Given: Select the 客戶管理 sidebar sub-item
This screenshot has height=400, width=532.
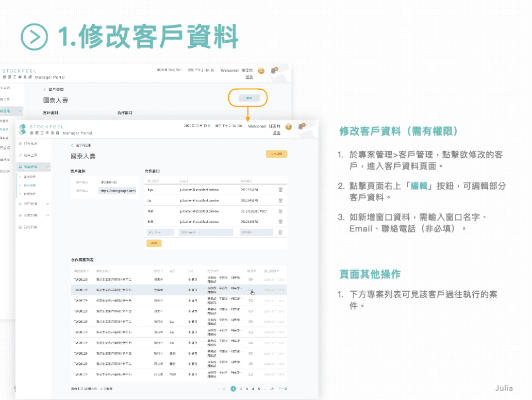Looking at the screenshot, I should pos(30,185).
